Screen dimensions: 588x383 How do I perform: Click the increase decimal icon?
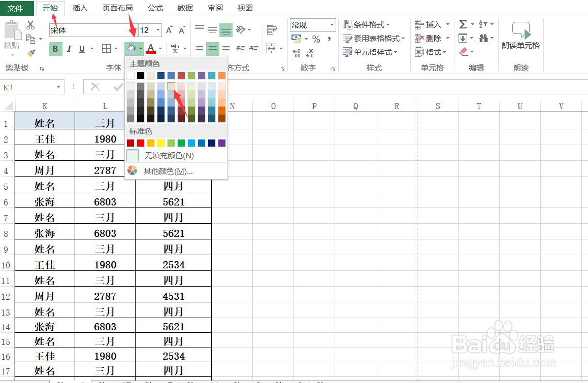point(296,53)
